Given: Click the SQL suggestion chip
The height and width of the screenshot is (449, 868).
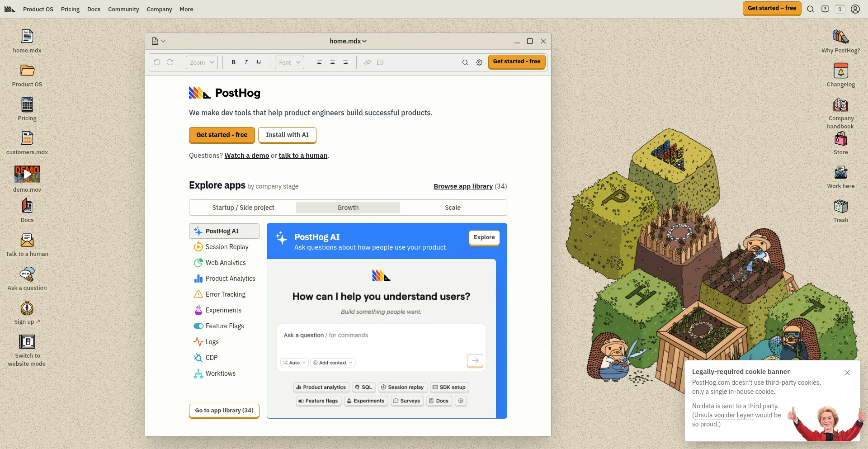Looking at the screenshot, I should [x=363, y=388].
